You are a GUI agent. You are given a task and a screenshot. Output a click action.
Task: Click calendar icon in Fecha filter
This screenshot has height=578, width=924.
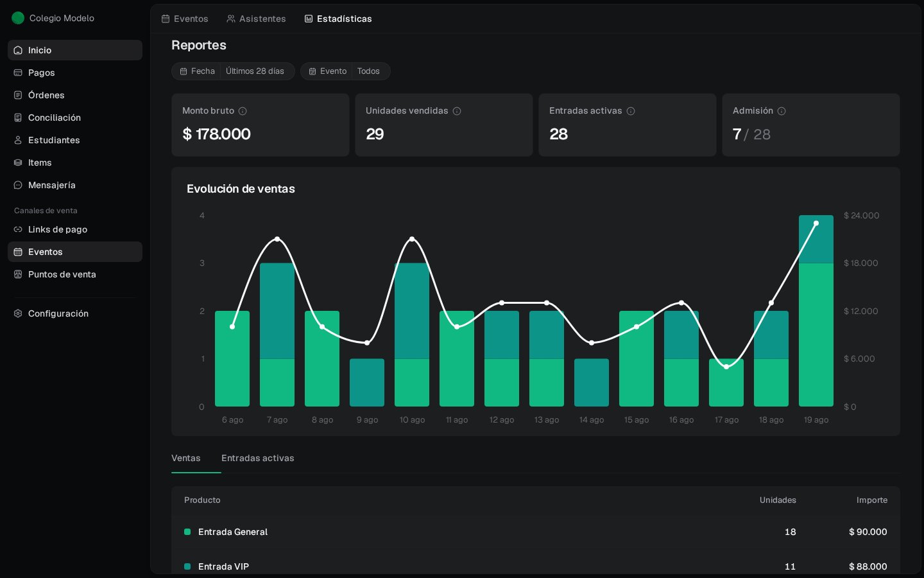(x=184, y=71)
